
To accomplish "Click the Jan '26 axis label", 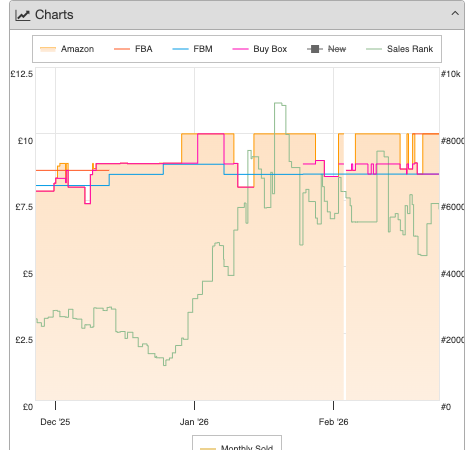I will click(194, 422).
